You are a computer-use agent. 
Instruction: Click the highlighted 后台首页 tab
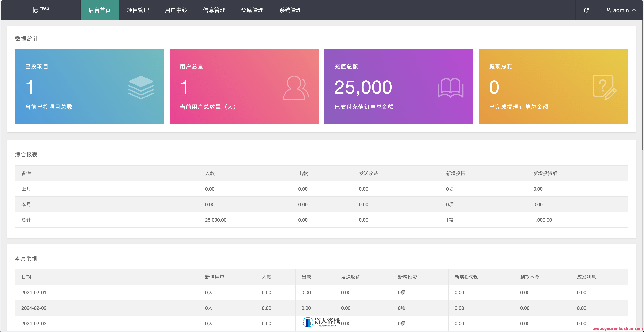100,10
